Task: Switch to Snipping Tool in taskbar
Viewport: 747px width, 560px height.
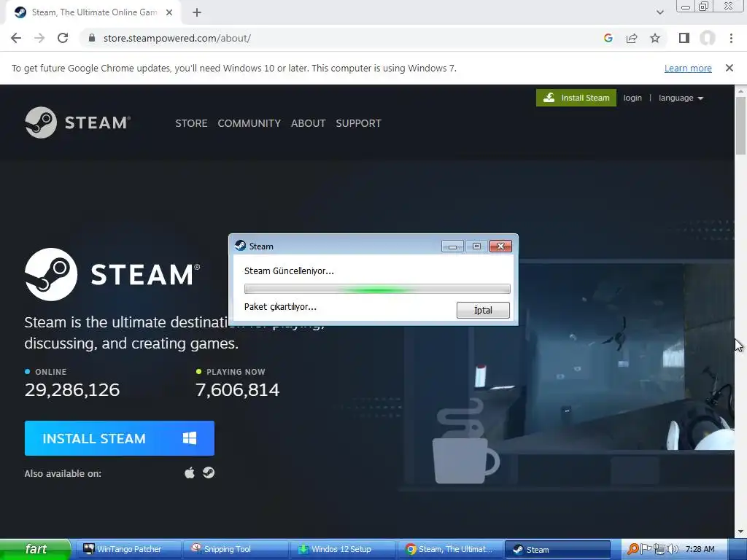Action: pyautogui.click(x=236, y=549)
